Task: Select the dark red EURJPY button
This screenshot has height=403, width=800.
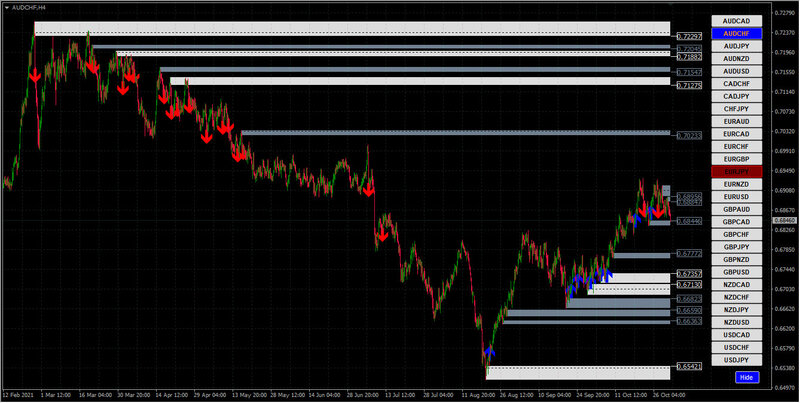Action: point(737,171)
